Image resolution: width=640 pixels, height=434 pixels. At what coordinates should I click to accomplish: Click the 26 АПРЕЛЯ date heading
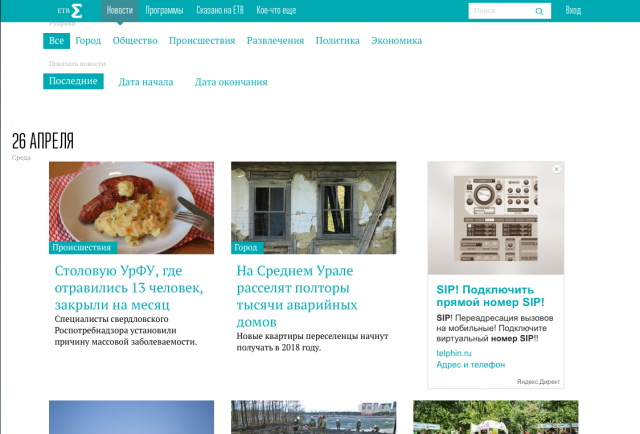(x=43, y=141)
